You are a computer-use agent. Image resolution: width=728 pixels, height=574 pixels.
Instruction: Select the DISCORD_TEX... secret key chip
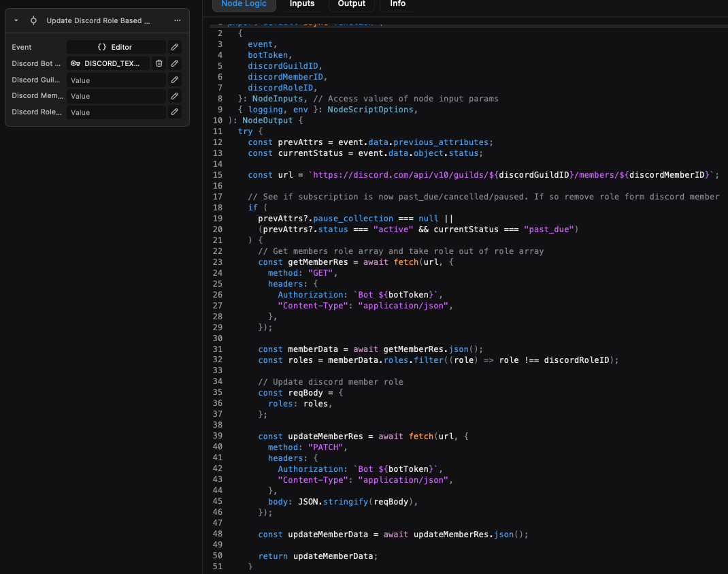[109, 63]
